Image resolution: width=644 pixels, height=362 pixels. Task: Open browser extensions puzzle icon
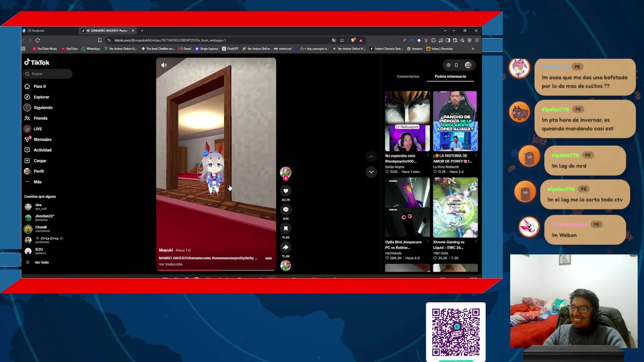433,40
